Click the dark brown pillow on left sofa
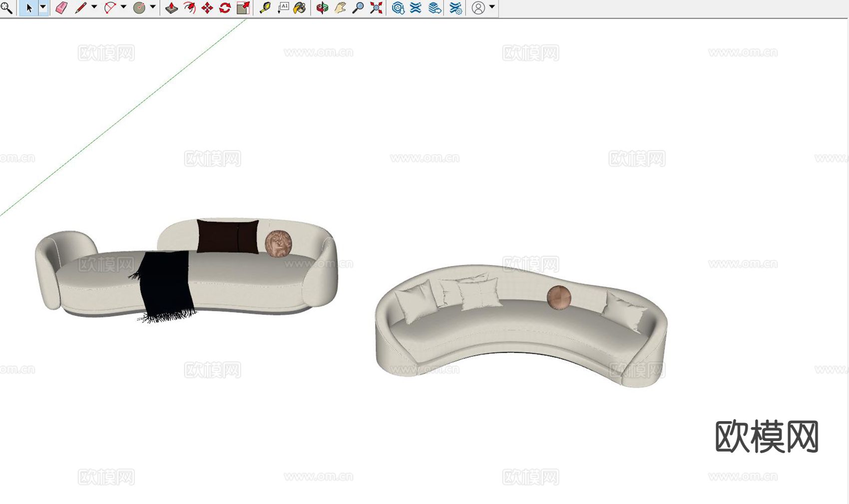The image size is (849, 504). tap(228, 236)
